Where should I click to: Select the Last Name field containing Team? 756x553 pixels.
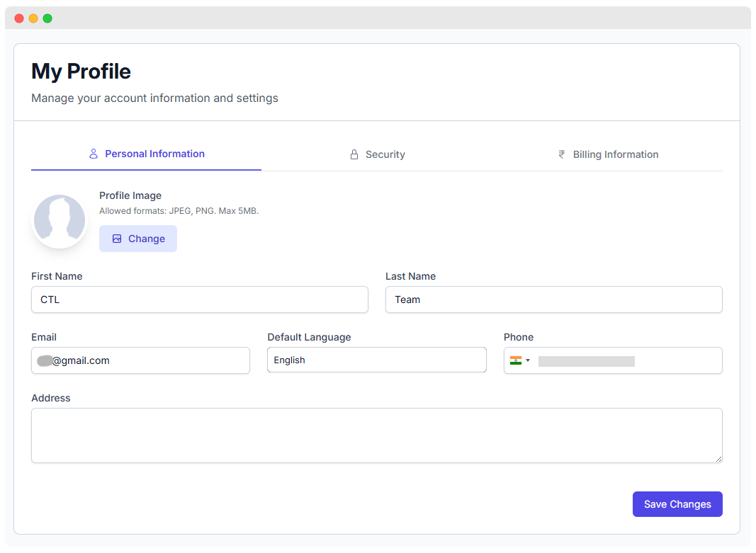553,300
